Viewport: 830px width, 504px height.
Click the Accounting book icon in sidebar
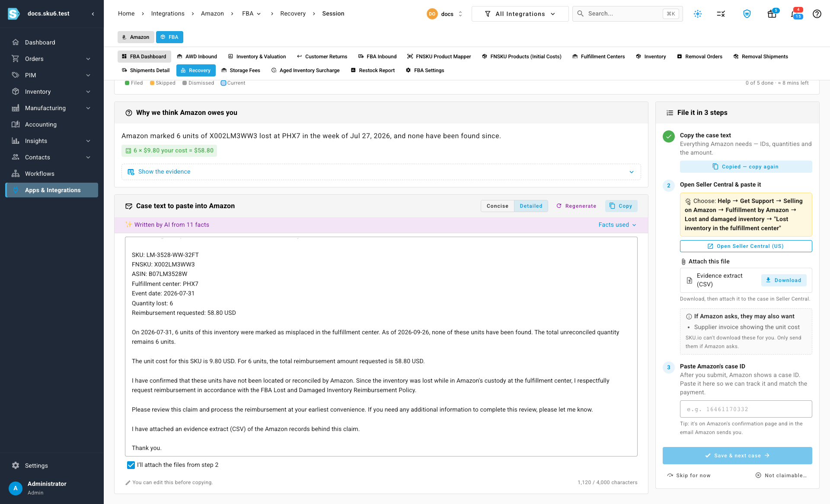16,124
